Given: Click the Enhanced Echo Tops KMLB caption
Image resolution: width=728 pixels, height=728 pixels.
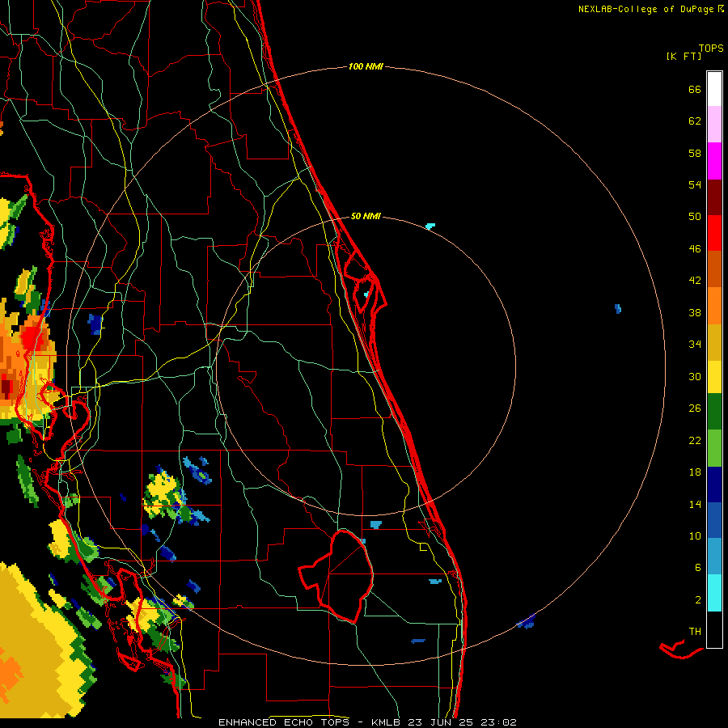Looking at the screenshot, I should (x=367, y=722).
